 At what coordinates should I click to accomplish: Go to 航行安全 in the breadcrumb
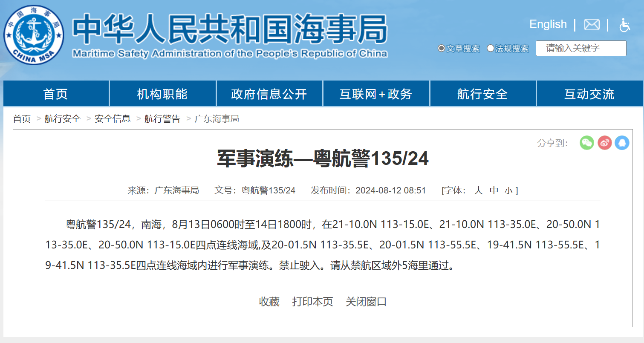pos(63,119)
